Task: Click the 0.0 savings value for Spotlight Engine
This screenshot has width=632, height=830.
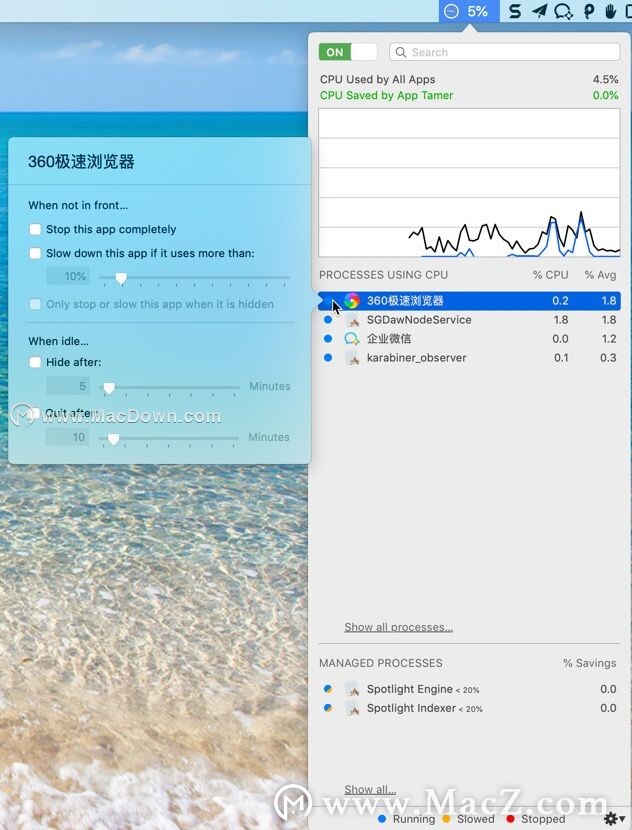Action: (x=608, y=689)
